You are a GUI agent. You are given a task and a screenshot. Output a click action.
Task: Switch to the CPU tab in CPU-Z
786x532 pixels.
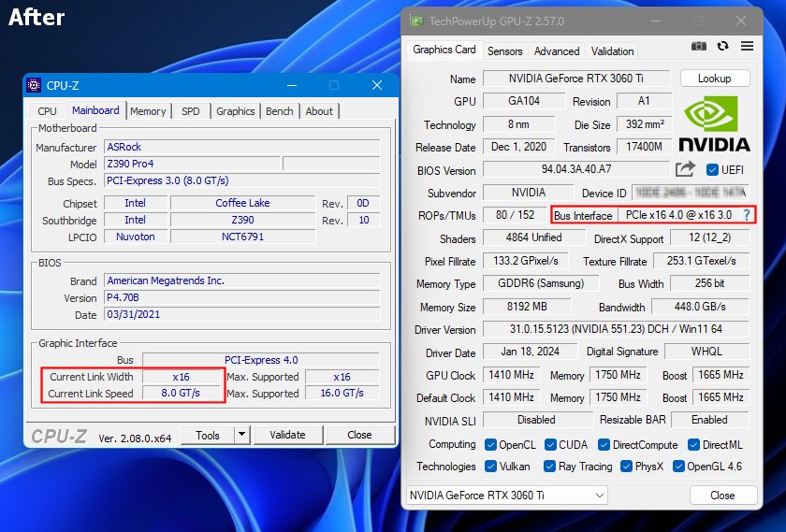pyautogui.click(x=47, y=111)
